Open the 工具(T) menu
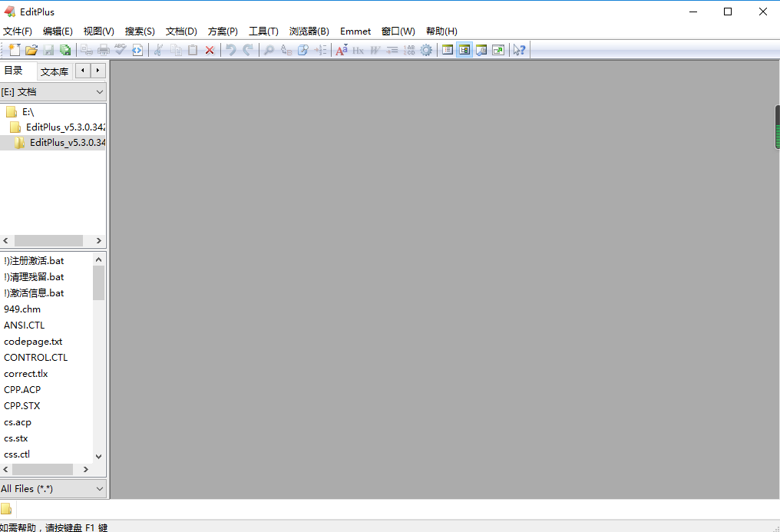 tap(263, 31)
